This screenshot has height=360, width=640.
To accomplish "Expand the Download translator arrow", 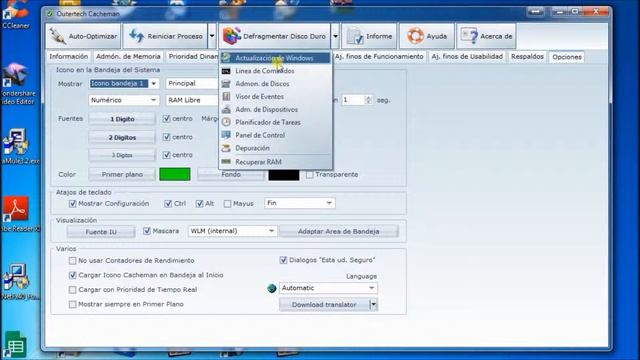I will 373,304.
